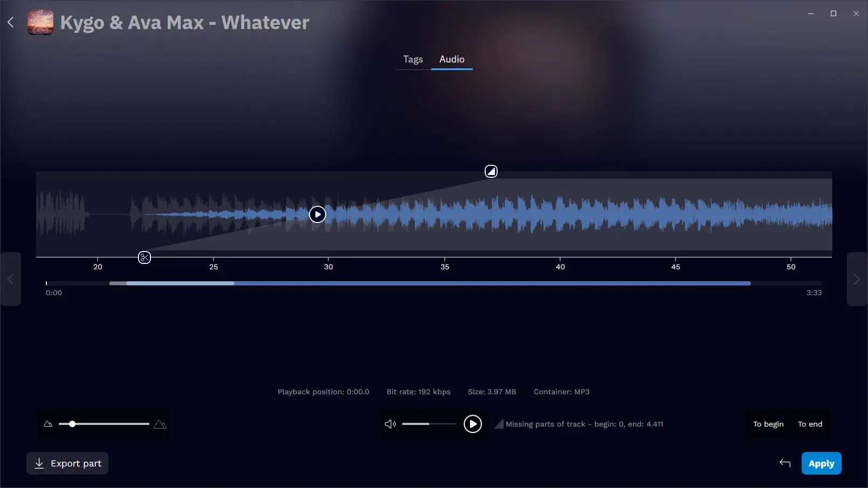Click the small zoom-out triangle icon
This screenshot has width=868, height=488.
coord(48,424)
